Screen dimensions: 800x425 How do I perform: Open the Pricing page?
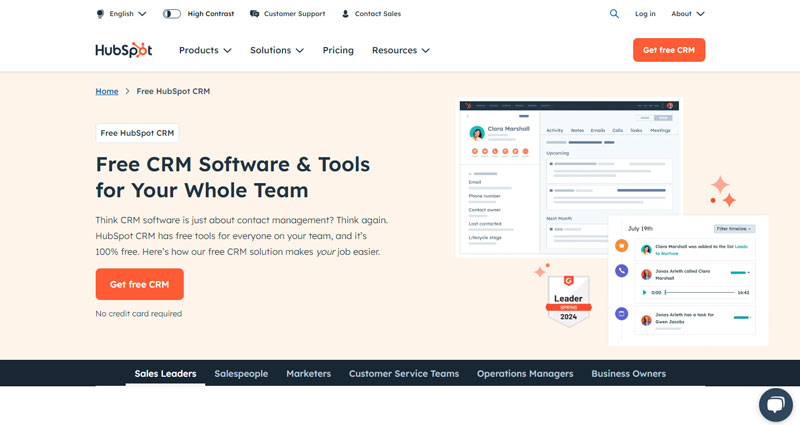(338, 50)
